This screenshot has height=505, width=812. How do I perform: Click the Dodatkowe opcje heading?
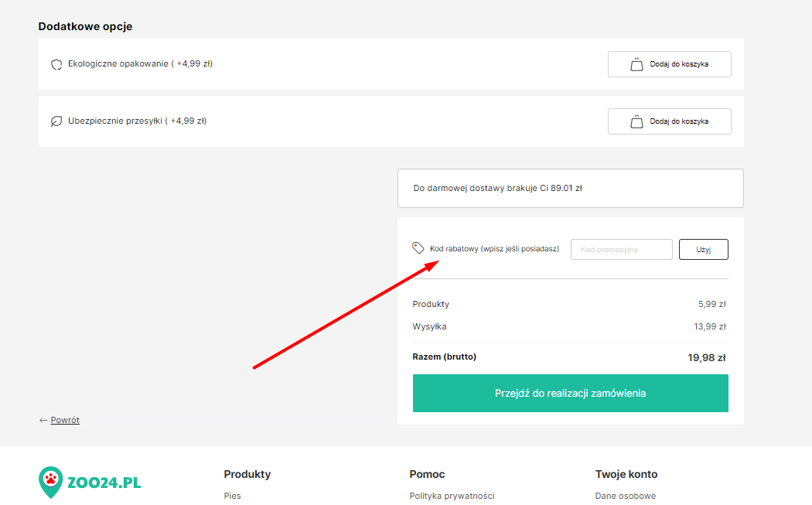[x=85, y=26]
